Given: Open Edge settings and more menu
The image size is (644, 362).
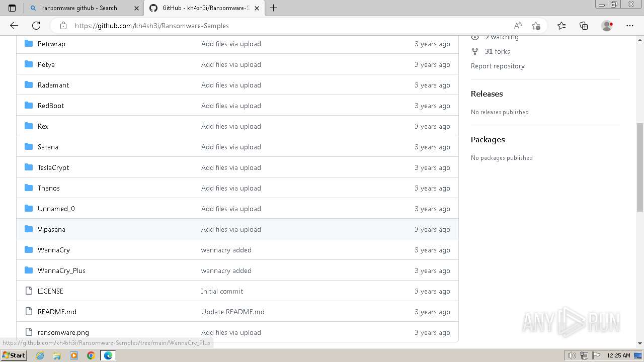Looking at the screenshot, I should tap(630, 26).
